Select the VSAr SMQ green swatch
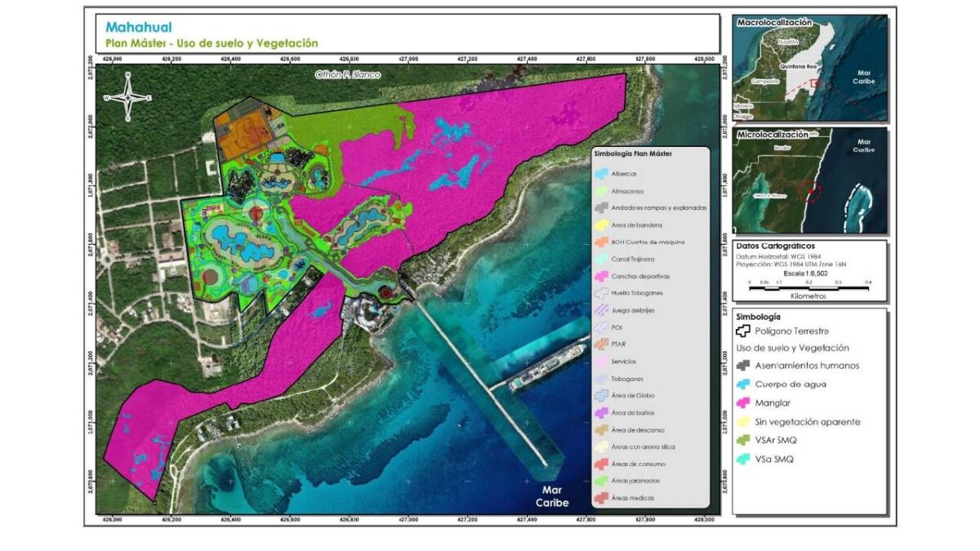Image resolution: width=980 pixels, height=551 pixels. [x=743, y=441]
